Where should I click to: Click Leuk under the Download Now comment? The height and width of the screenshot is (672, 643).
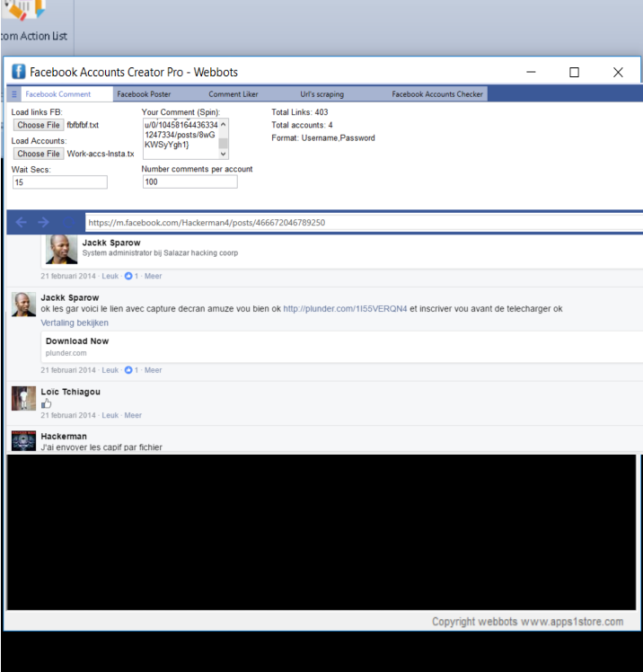(x=110, y=370)
